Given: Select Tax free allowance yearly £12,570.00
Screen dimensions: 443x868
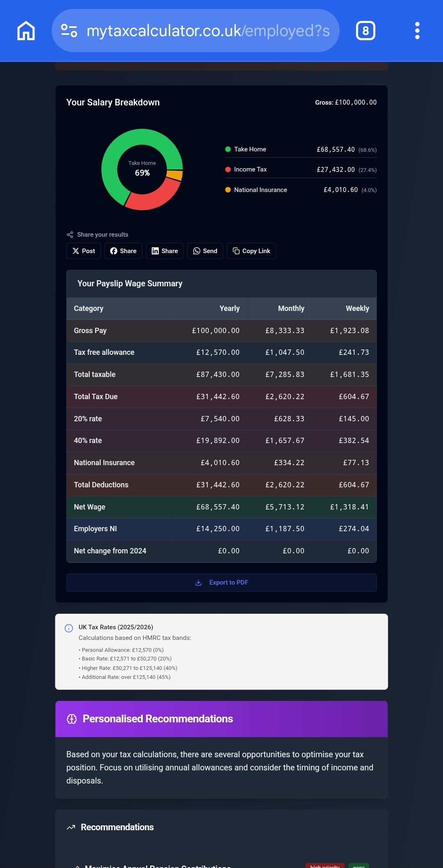Looking at the screenshot, I should pyautogui.click(x=218, y=352).
